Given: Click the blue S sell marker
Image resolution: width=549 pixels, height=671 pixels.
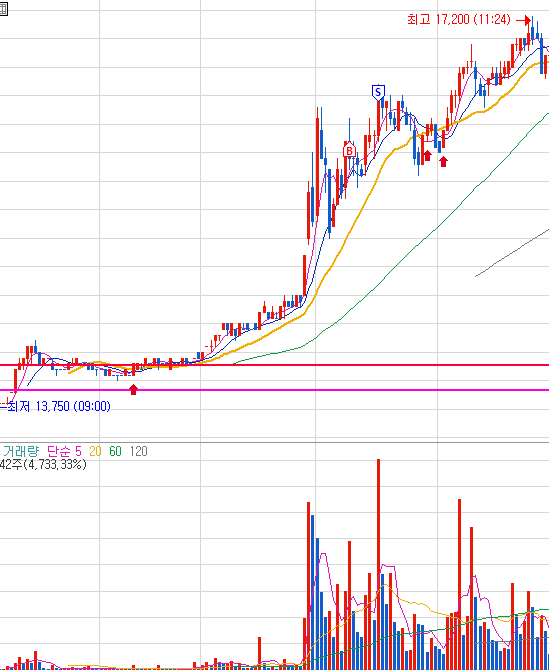Looking at the screenshot, I should click(x=378, y=92).
